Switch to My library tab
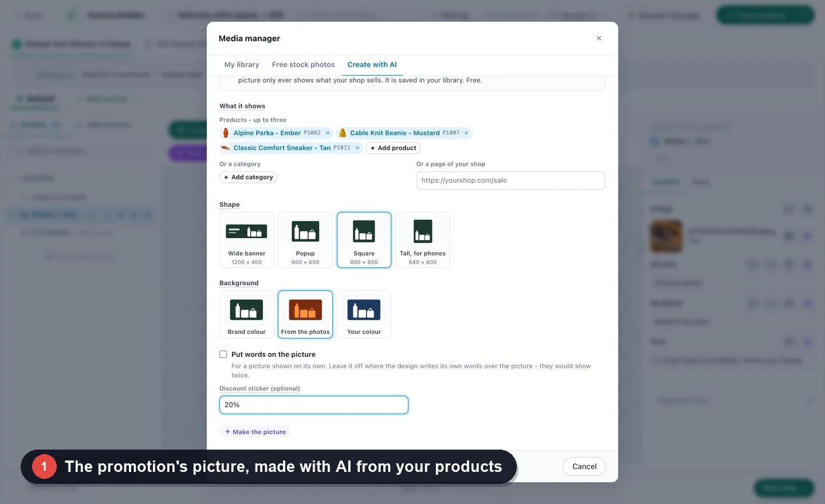Screen dimensions: 825x504 242,65
